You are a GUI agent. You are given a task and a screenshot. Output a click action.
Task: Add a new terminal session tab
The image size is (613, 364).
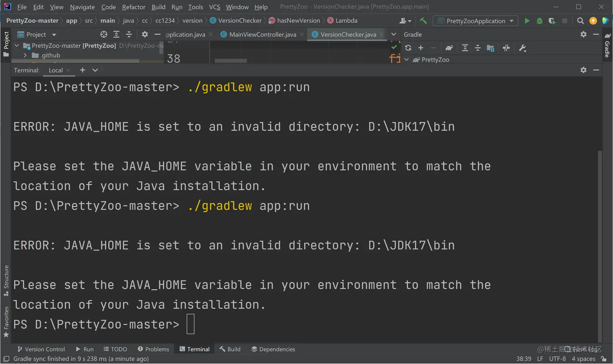pyautogui.click(x=82, y=70)
